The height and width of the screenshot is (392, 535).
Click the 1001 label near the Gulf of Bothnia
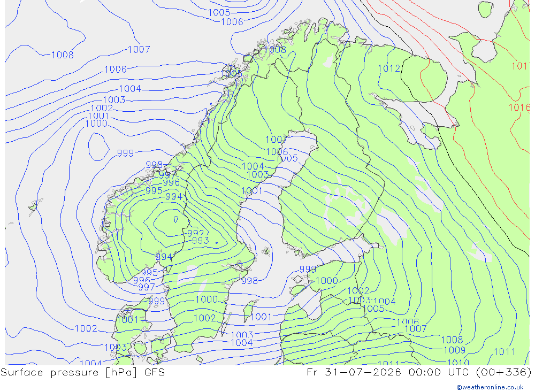[x=252, y=191]
